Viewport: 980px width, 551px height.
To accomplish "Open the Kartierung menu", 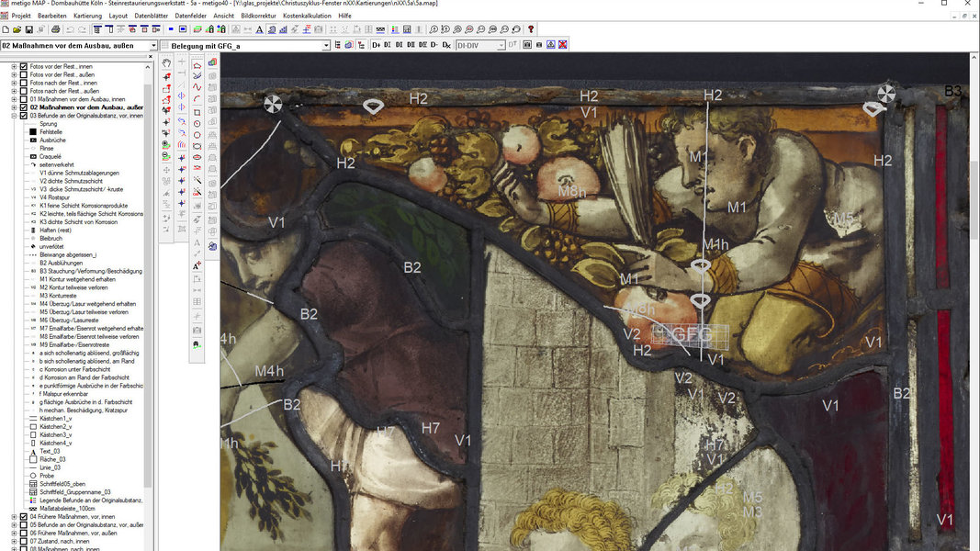I will coord(87,16).
